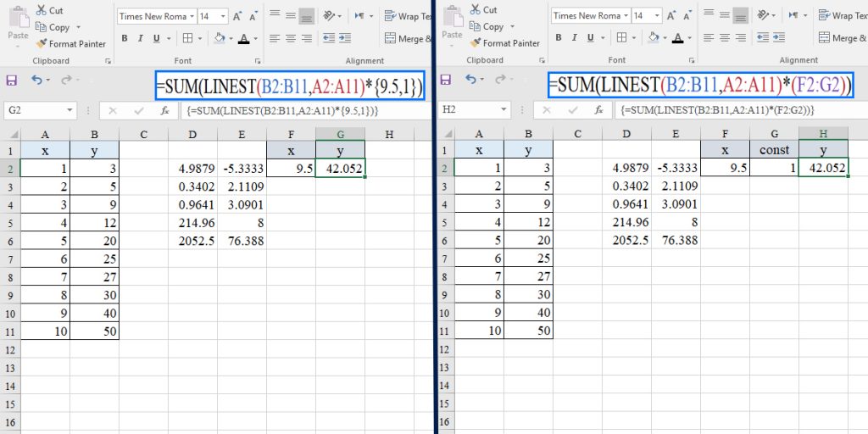The height and width of the screenshot is (434, 868).
Task: Toggle Bold in the left window
Action: (x=125, y=38)
